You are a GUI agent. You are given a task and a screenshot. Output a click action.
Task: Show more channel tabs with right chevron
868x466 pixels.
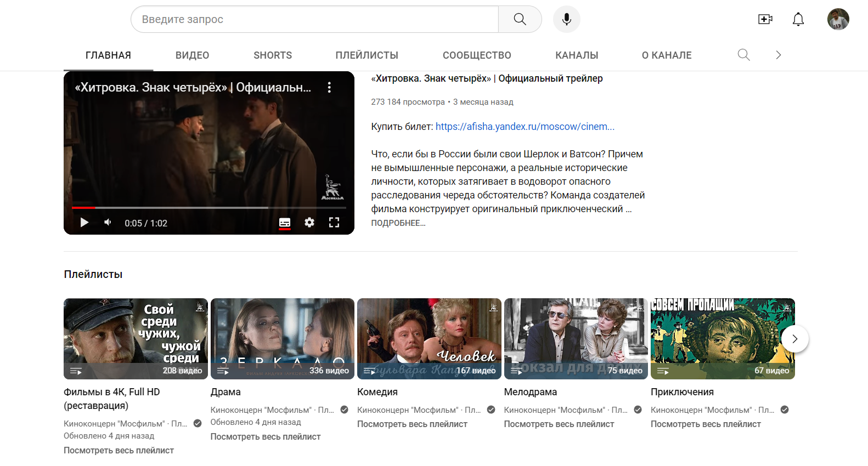click(778, 55)
